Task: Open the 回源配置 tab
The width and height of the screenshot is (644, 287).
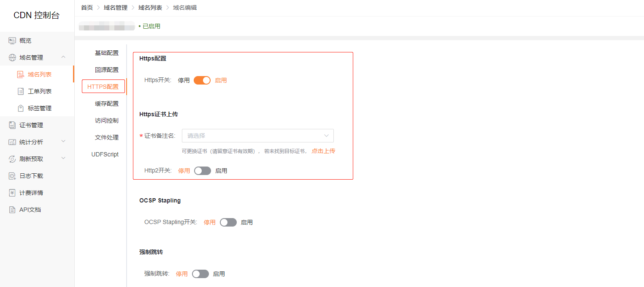Action: (x=107, y=70)
